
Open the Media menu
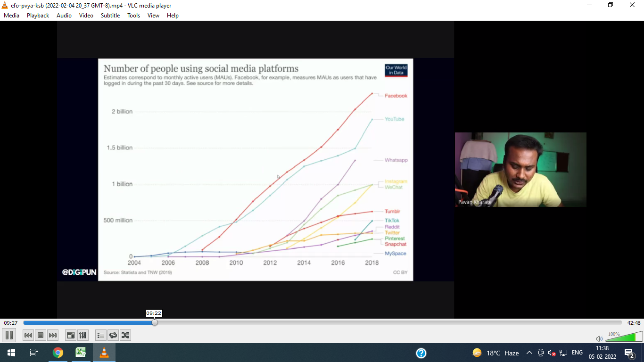coord(11,16)
